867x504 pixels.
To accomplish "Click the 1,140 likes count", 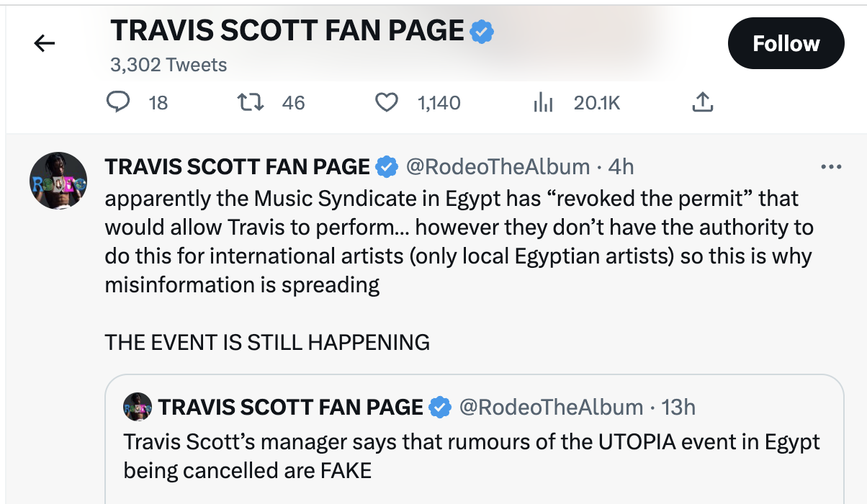I will pos(439,103).
